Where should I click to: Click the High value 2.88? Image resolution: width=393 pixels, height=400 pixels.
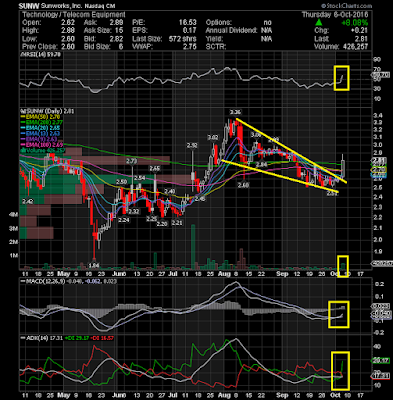coord(68,31)
